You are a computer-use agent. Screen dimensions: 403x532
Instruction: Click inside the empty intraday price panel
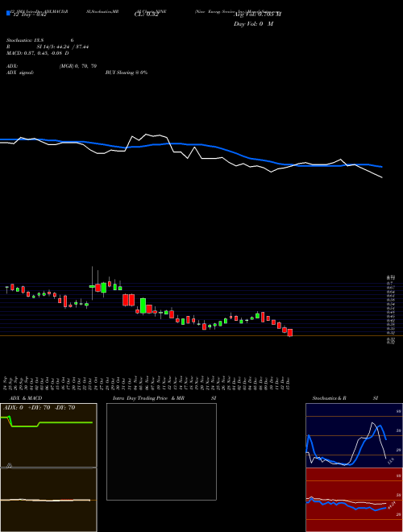pyautogui.click(x=161, y=451)
